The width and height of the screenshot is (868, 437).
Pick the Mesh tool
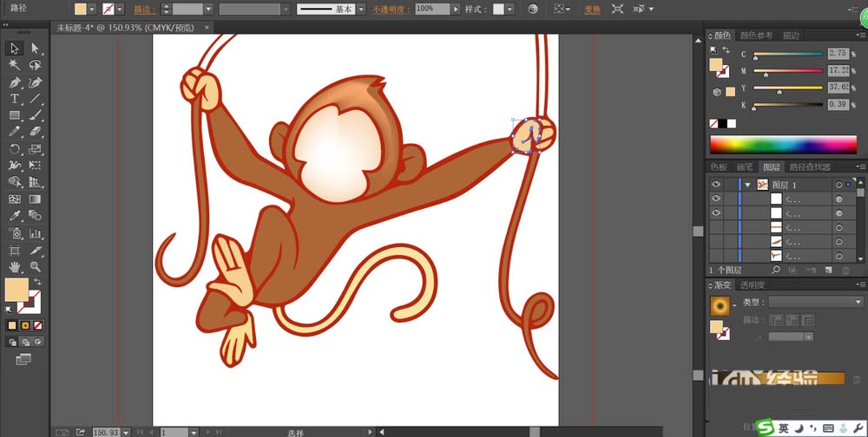pos(15,199)
